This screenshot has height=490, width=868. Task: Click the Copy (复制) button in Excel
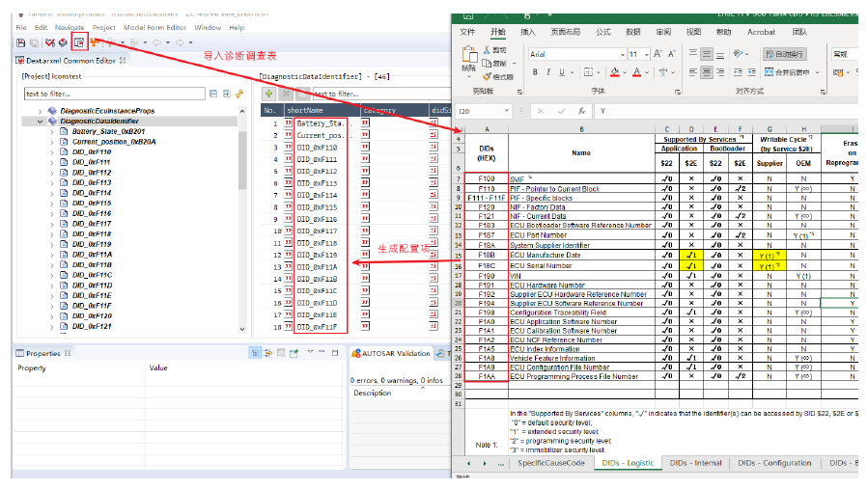click(495, 63)
